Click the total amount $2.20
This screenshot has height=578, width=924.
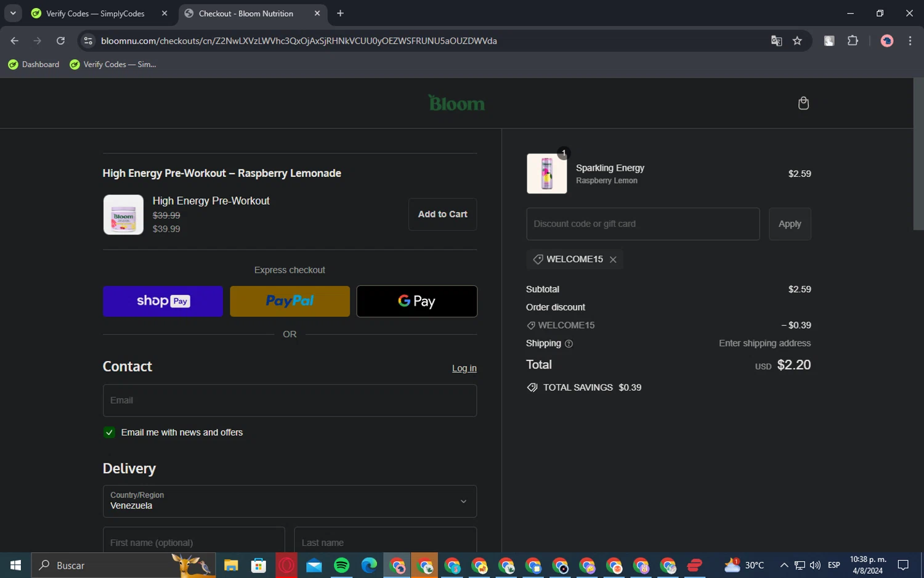(794, 365)
